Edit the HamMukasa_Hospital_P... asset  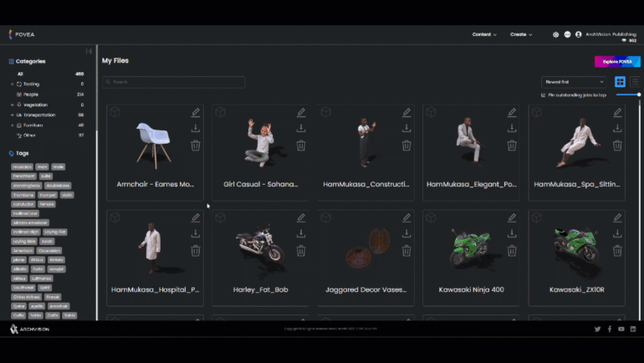196,217
